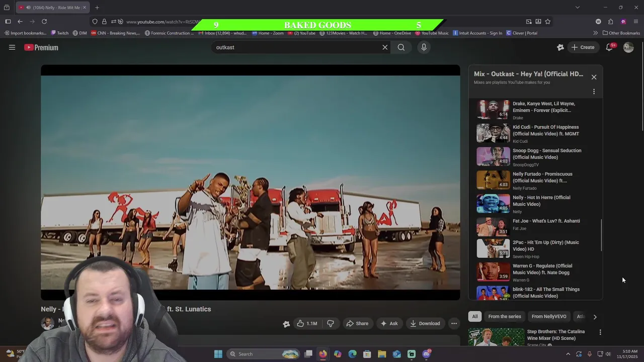Open options for Step Brothers video

coord(600,332)
